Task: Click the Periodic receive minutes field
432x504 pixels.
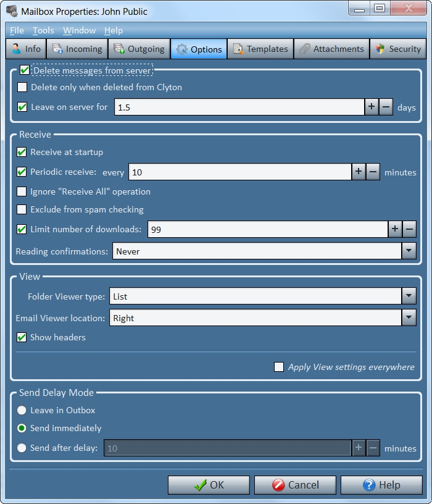Action: pyautogui.click(x=240, y=172)
